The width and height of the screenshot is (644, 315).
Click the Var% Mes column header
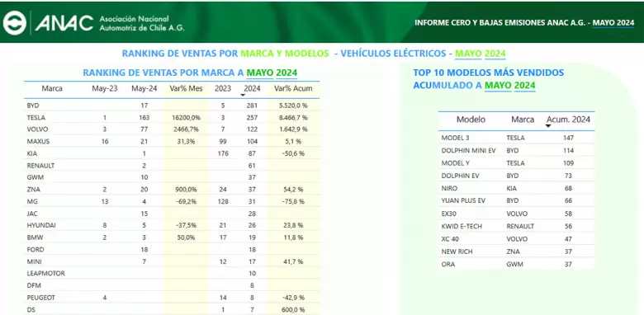[x=186, y=88]
